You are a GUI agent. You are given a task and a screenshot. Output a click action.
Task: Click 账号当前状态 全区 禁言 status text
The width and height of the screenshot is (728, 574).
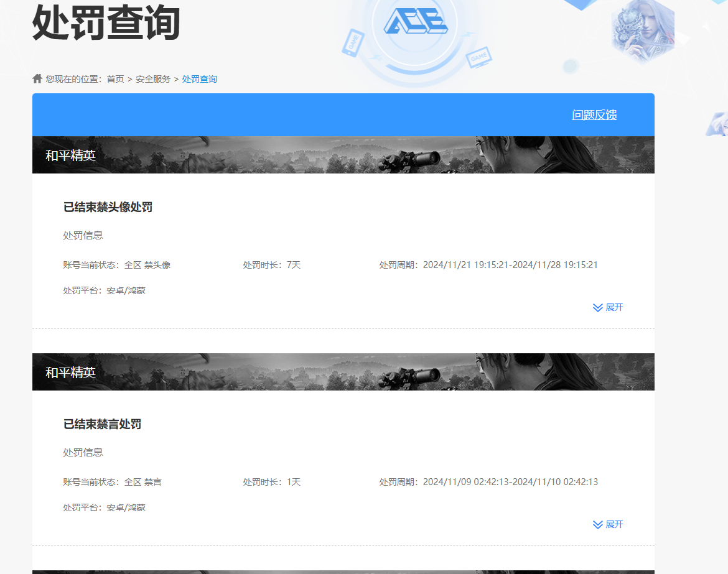112,482
